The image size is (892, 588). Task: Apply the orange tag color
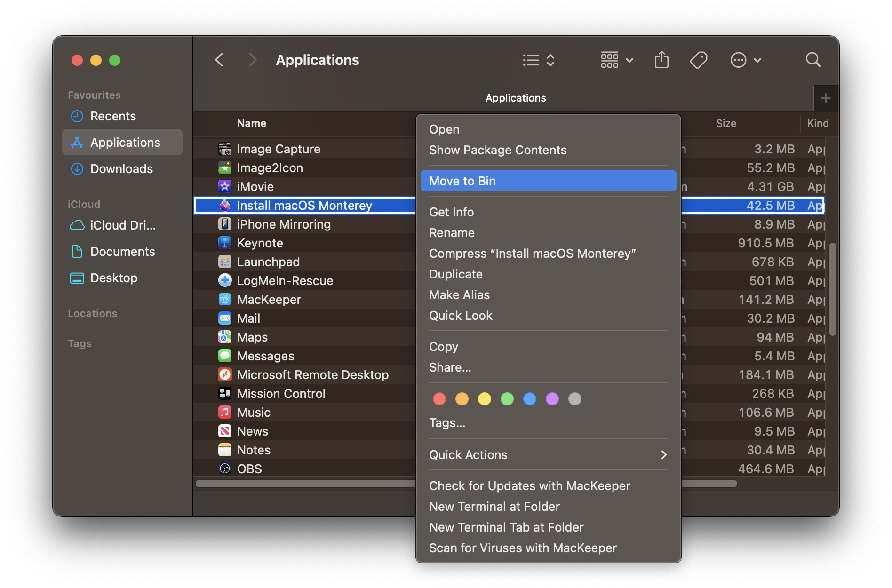[462, 399]
